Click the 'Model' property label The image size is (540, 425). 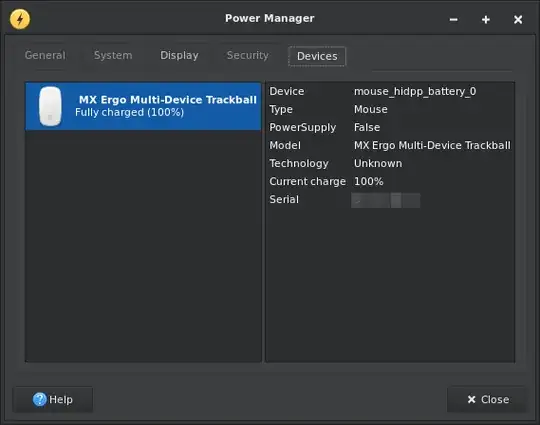285,145
